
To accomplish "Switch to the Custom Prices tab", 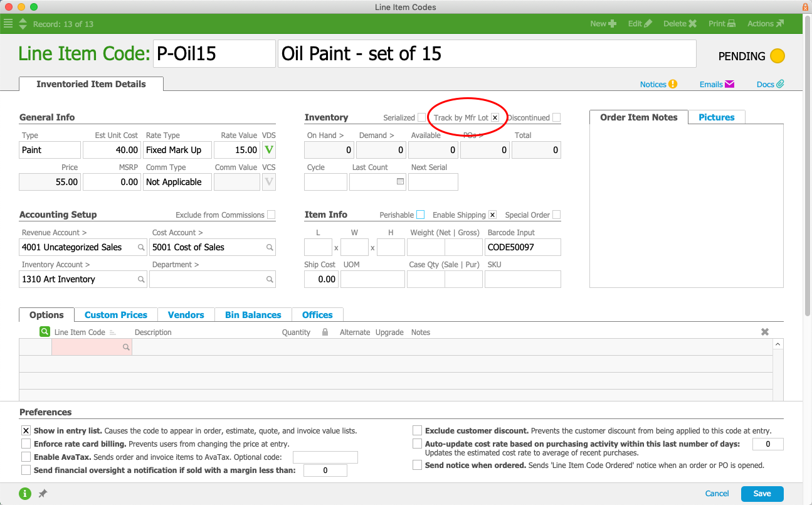I will click(x=116, y=315).
